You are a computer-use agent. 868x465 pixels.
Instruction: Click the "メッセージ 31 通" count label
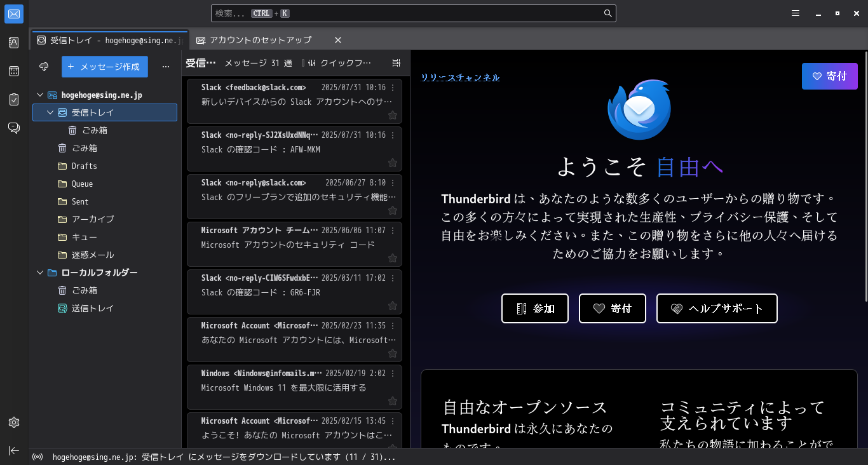tap(259, 63)
